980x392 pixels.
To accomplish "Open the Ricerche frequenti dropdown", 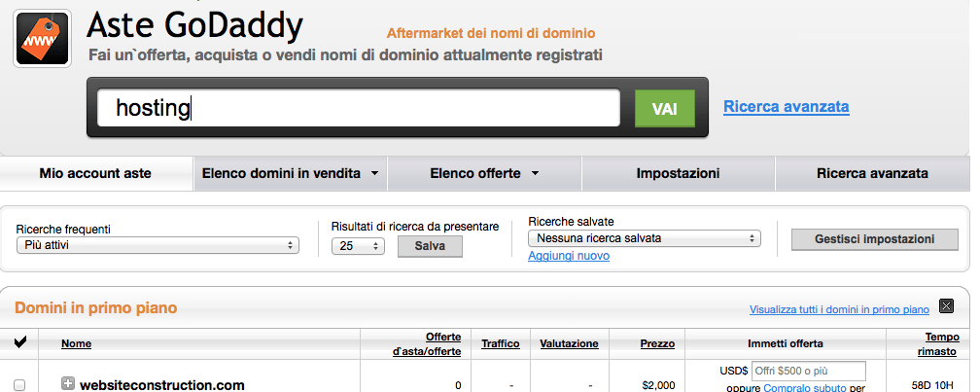I will pos(157,246).
